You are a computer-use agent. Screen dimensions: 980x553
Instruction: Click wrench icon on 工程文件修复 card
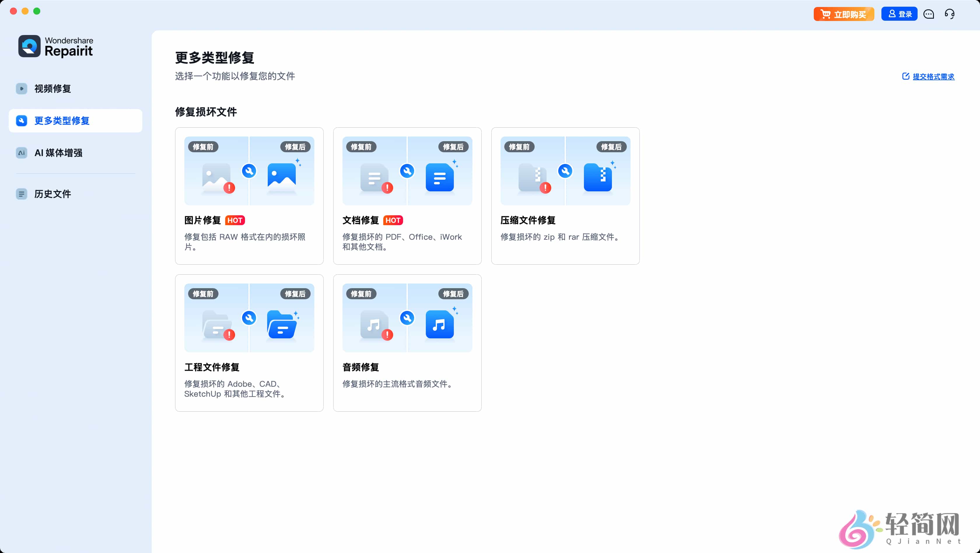(249, 318)
